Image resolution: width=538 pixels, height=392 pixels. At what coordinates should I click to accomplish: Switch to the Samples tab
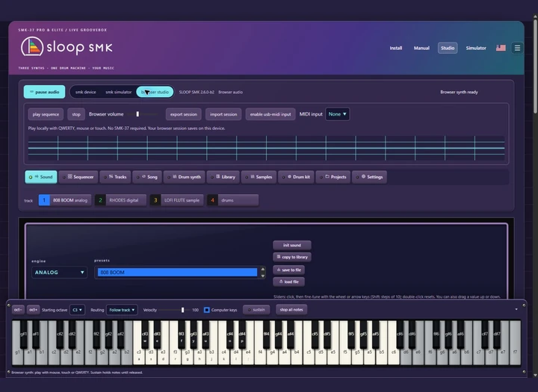click(x=259, y=177)
